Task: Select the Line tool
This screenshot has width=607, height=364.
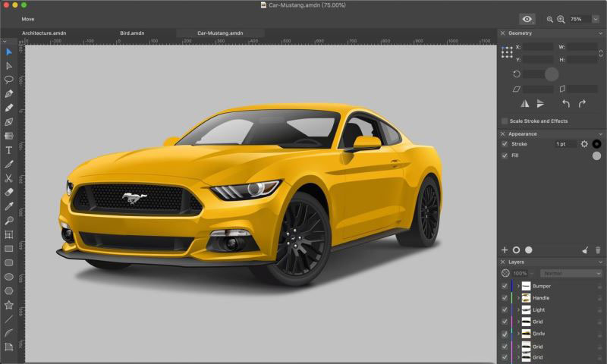Action: pyautogui.click(x=9, y=319)
